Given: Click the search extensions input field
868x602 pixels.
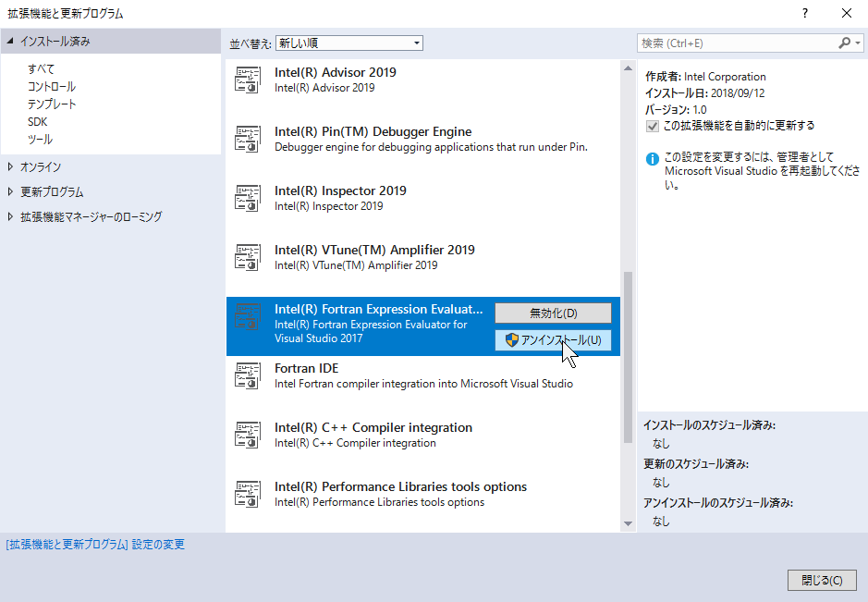Looking at the screenshot, I should [737, 43].
